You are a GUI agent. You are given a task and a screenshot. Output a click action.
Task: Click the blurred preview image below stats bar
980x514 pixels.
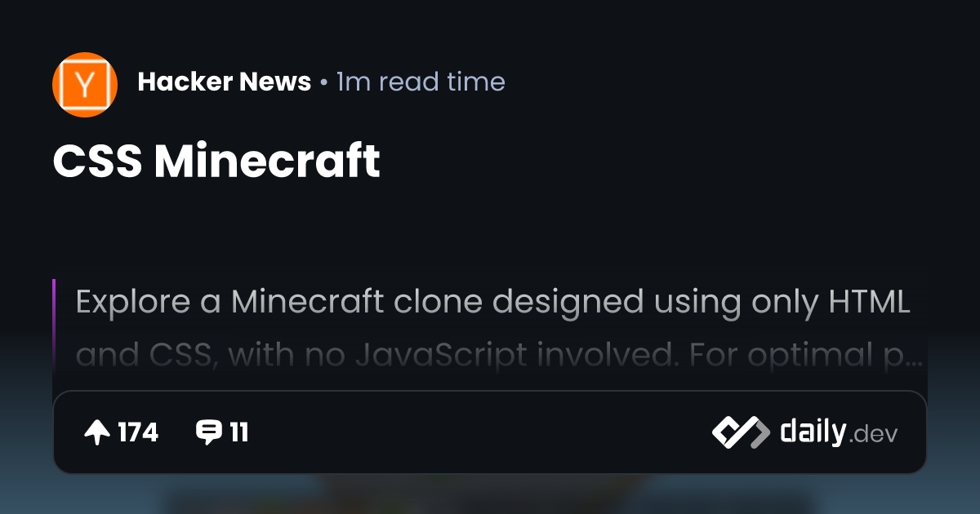tap(490, 495)
